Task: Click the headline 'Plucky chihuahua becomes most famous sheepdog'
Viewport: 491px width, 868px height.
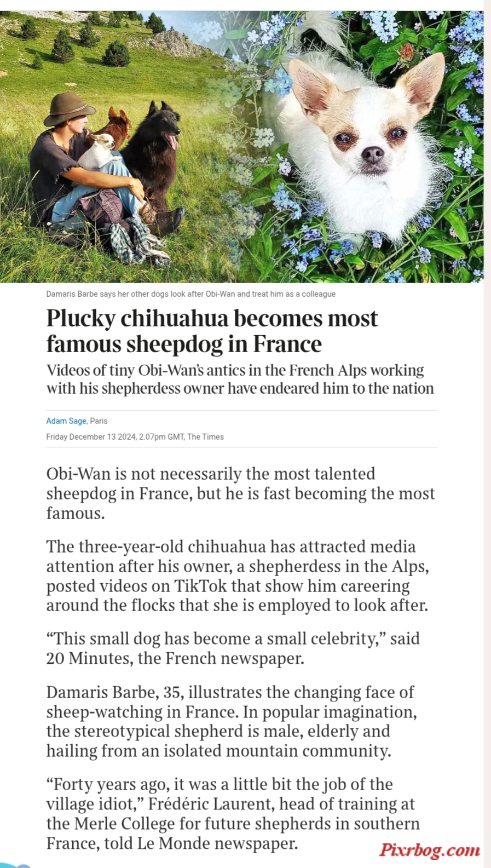Action: coord(212,331)
